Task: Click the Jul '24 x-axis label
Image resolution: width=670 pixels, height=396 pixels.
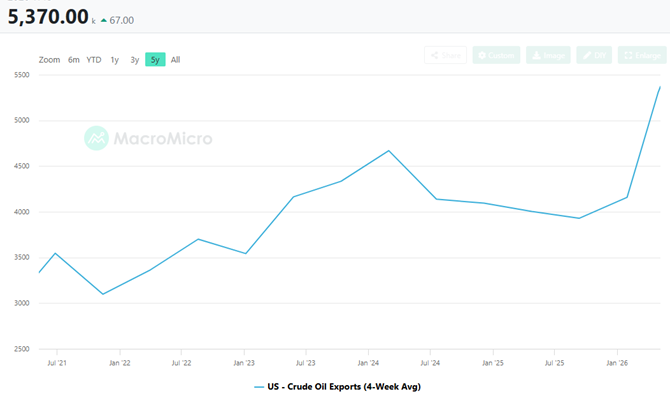Action: [x=430, y=363]
